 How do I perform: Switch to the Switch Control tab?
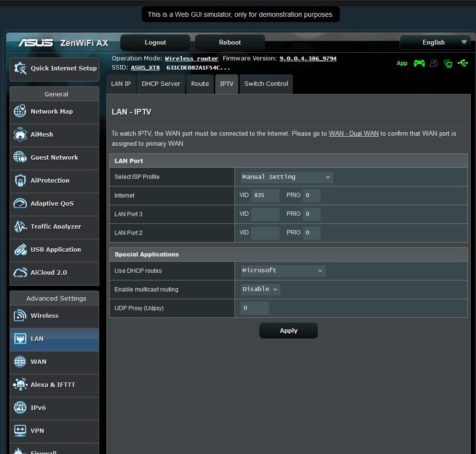[x=266, y=84]
